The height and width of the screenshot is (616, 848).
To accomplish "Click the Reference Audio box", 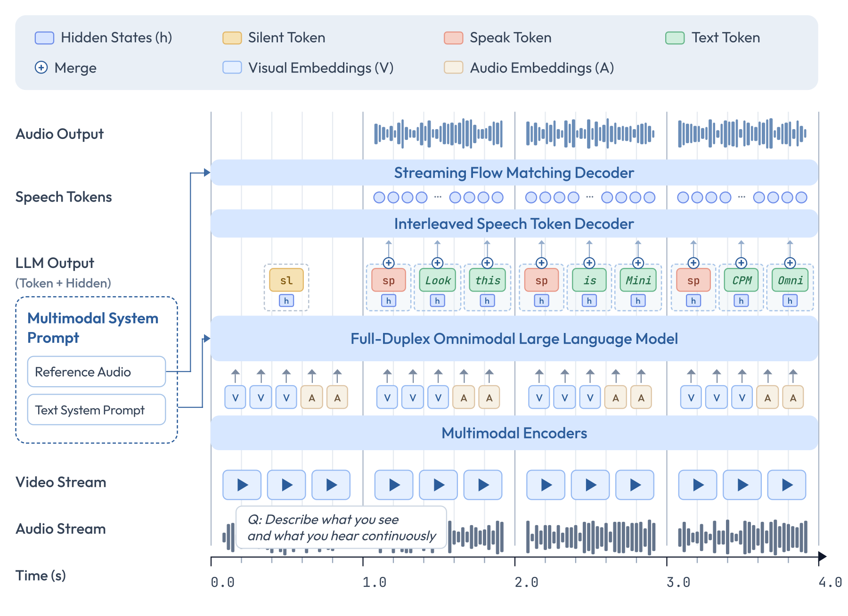I will pos(97,372).
